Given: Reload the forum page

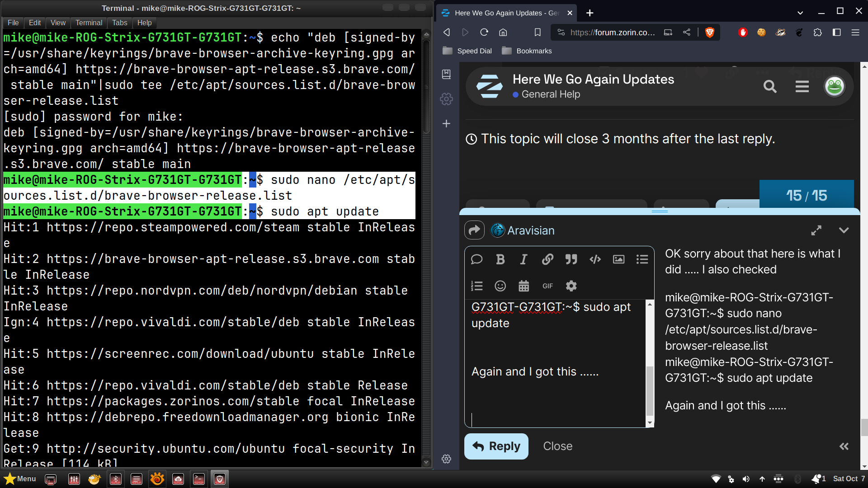Looking at the screenshot, I should click(x=484, y=32).
